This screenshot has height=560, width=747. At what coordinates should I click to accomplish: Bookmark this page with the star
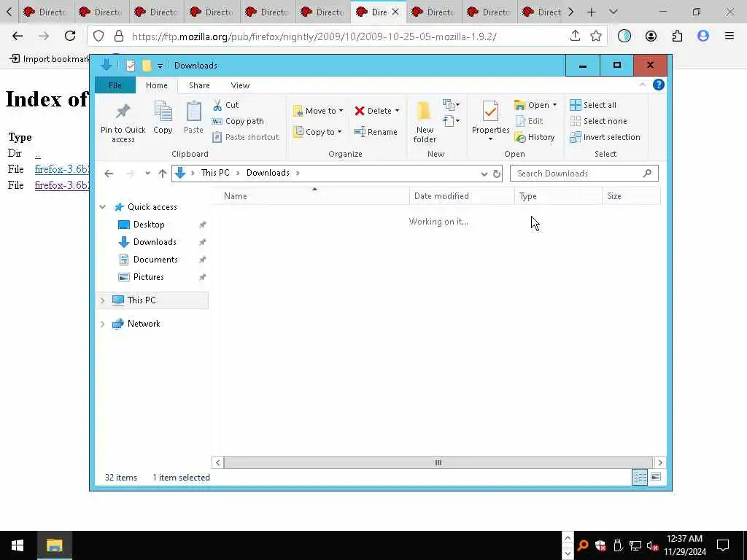pyautogui.click(x=595, y=36)
